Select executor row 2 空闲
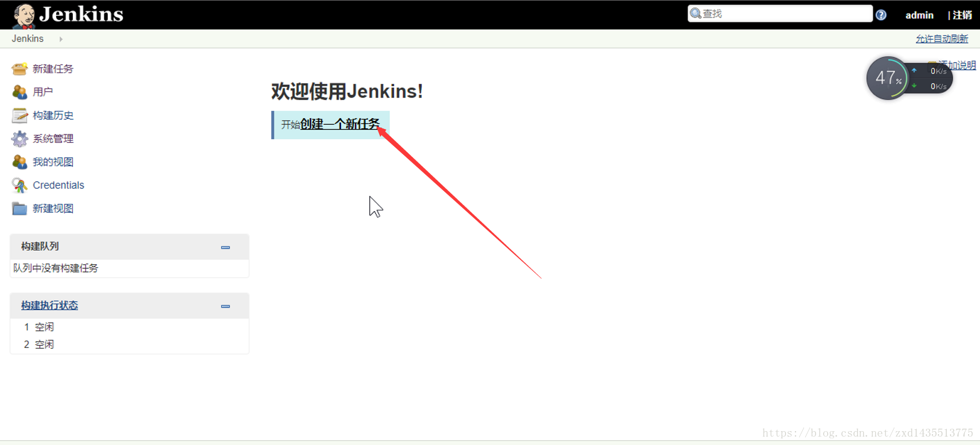 pyautogui.click(x=39, y=344)
